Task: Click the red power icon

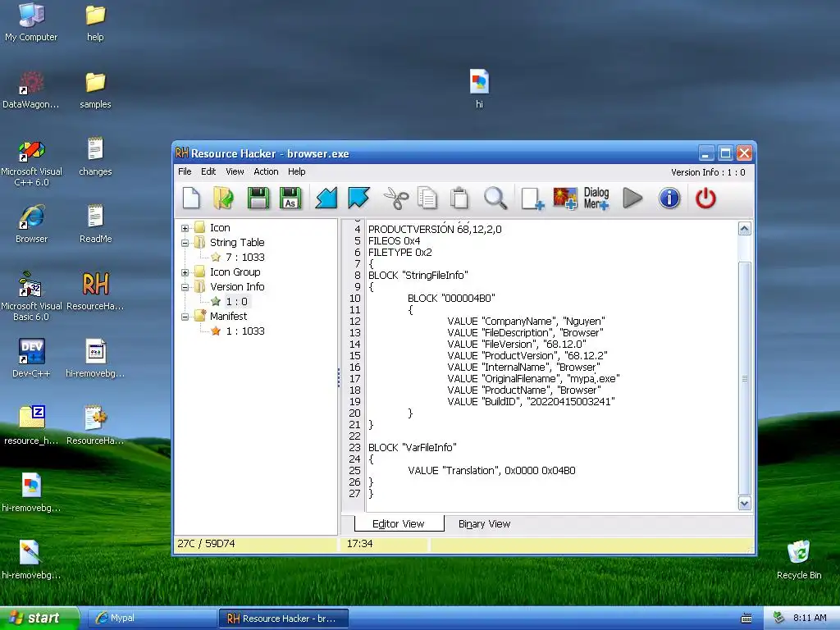Action: coord(705,199)
